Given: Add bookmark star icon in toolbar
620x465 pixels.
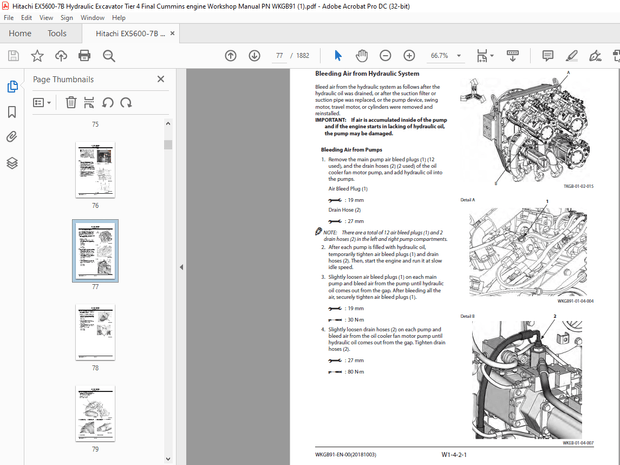Looking at the screenshot, I should (37, 56).
